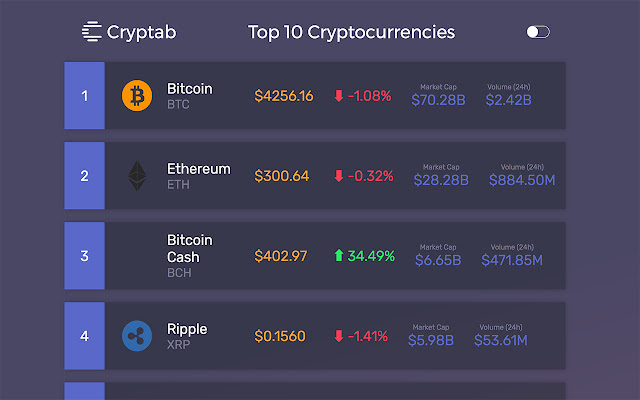Open the Bitcoin Cash name link

(189, 249)
